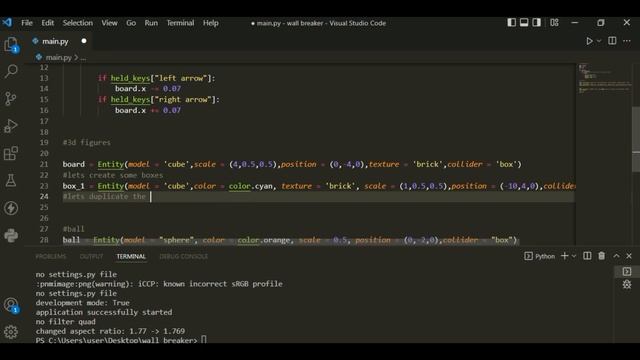Click the terminal prompt input line
Viewport: 640px width, 360px height.
(121, 340)
